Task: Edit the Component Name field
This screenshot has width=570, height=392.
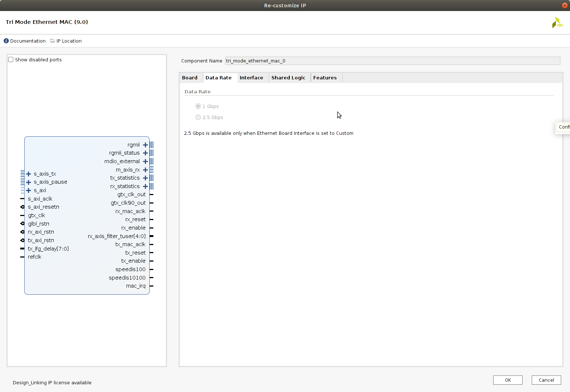Action: click(392, 61)
